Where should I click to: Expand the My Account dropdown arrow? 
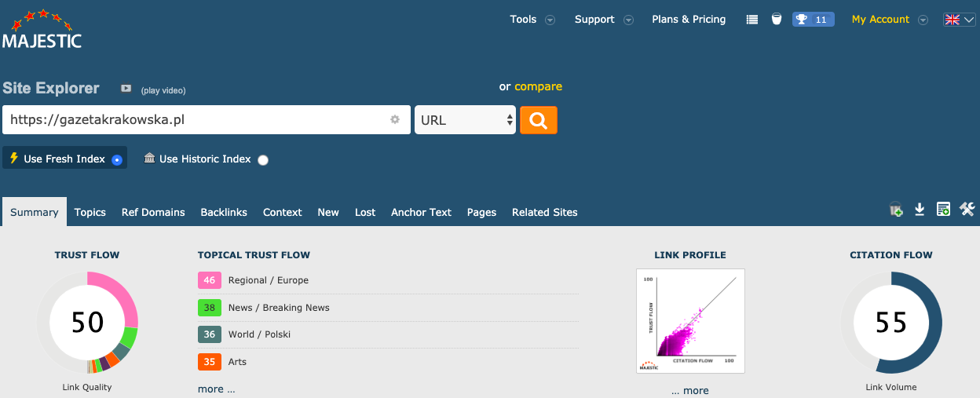(923, 20)
